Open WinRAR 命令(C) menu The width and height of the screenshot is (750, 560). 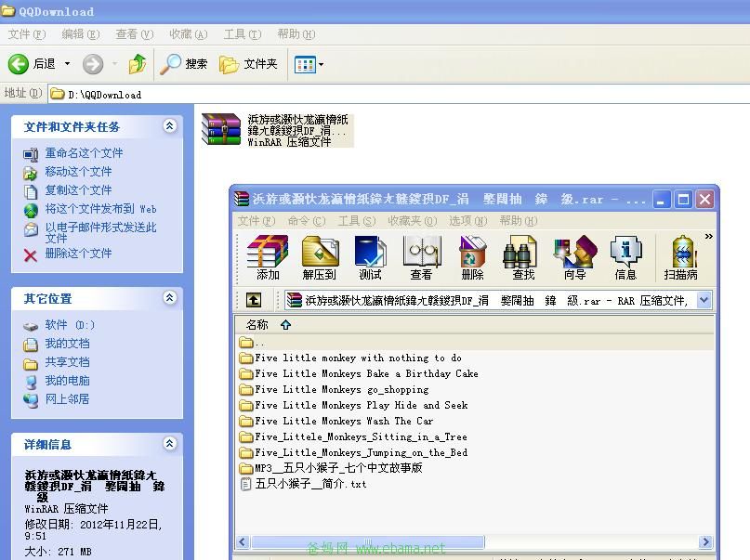pyautogui.click(x=307, y=221)
